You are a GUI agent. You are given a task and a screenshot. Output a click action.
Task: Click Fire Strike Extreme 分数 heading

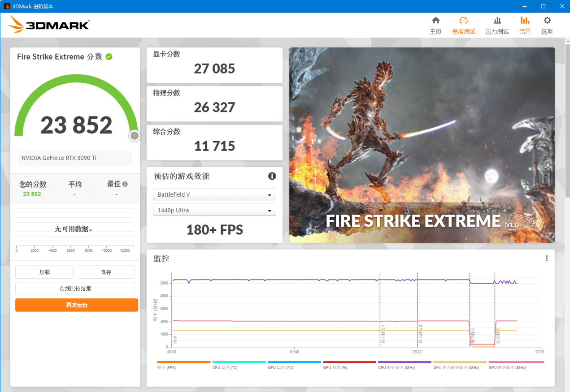60,56
